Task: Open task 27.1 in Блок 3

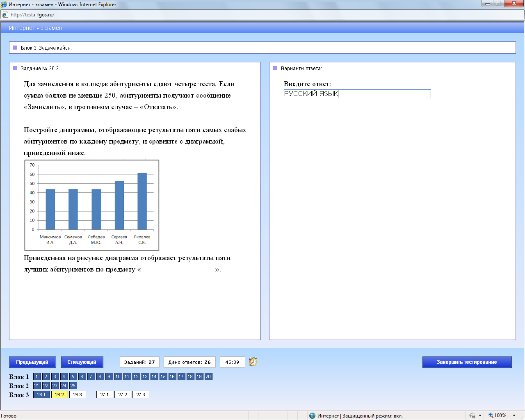Action: click(105, 395)
